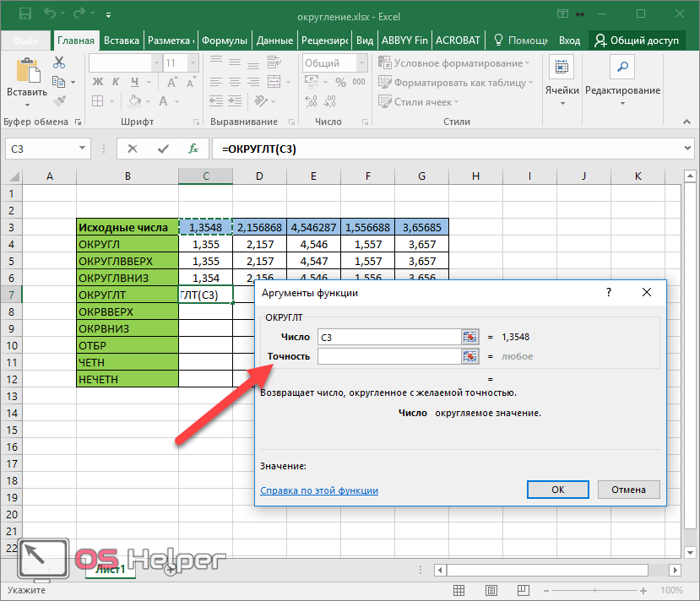The width and height of the screenshot is (700, 601).
Task: Click the collapse dialog icon beside Точность field
Action: coord(469,356)
